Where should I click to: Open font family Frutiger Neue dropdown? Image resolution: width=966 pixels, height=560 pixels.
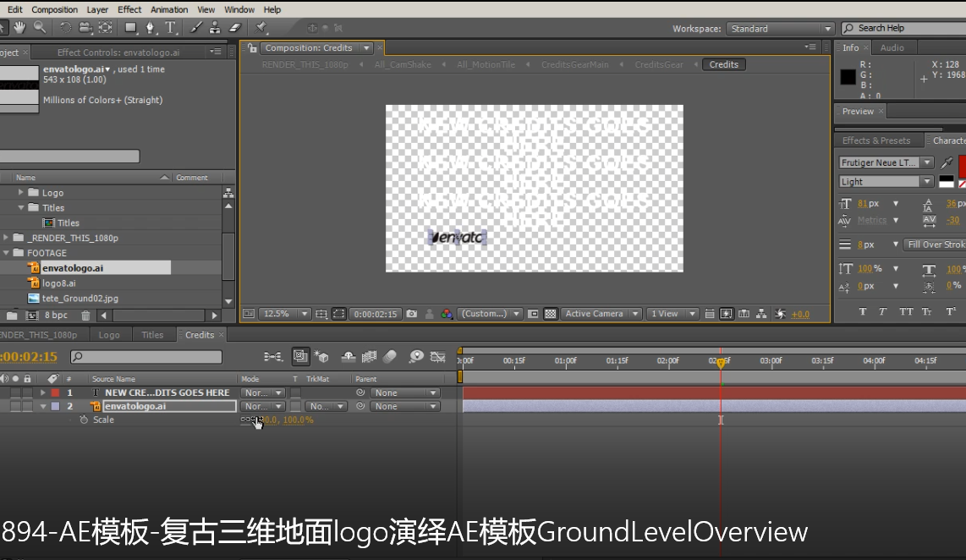tap(886, 162)
